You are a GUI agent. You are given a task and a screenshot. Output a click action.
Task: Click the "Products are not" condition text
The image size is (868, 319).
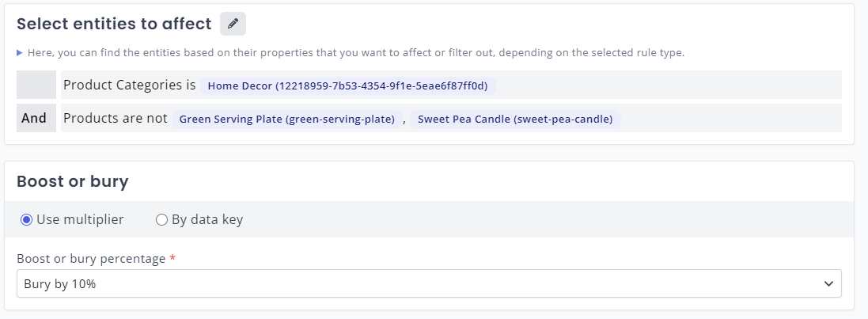[116, 119]
